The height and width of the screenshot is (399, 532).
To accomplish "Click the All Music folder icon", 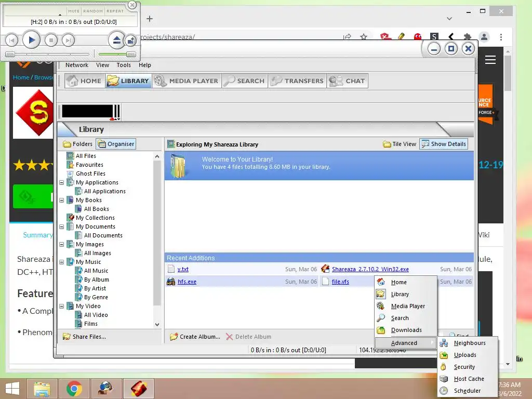I will [78, 270].
